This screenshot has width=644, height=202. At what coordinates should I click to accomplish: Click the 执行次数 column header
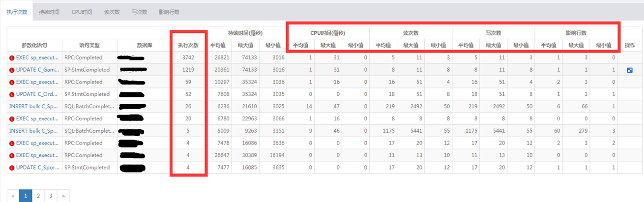pos(188,45)
